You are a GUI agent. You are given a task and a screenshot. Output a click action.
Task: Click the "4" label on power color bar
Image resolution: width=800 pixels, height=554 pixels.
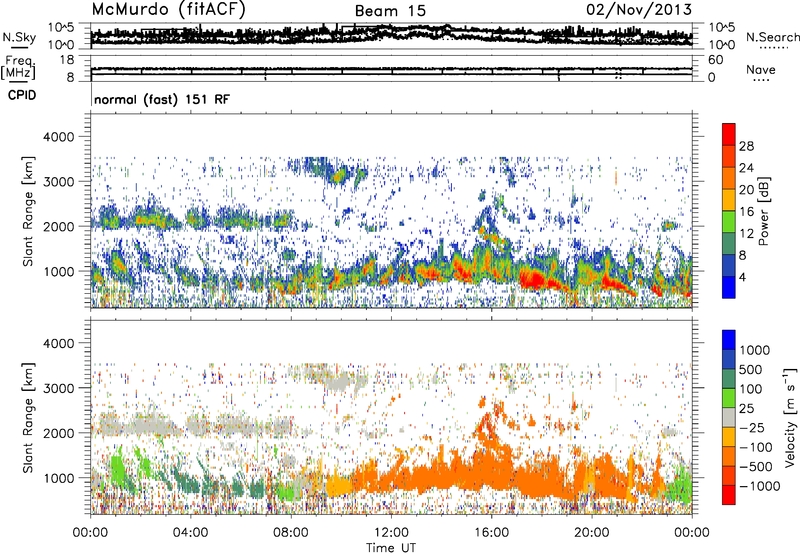coord(742,277)
